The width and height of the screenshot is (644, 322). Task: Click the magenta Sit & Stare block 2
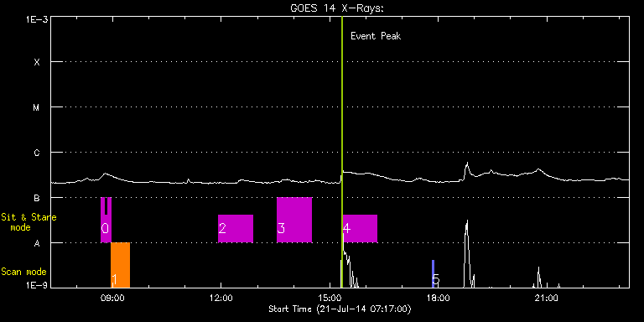pyautogui.click(x=236, y=228)
